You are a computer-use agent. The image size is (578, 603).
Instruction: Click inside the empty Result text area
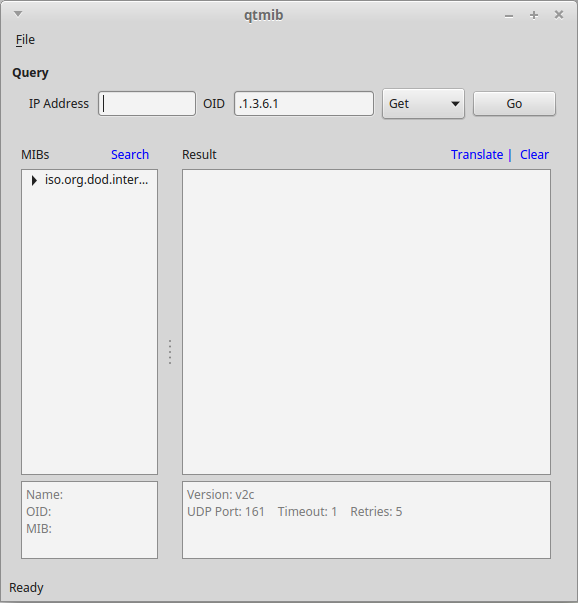point(366,322)
